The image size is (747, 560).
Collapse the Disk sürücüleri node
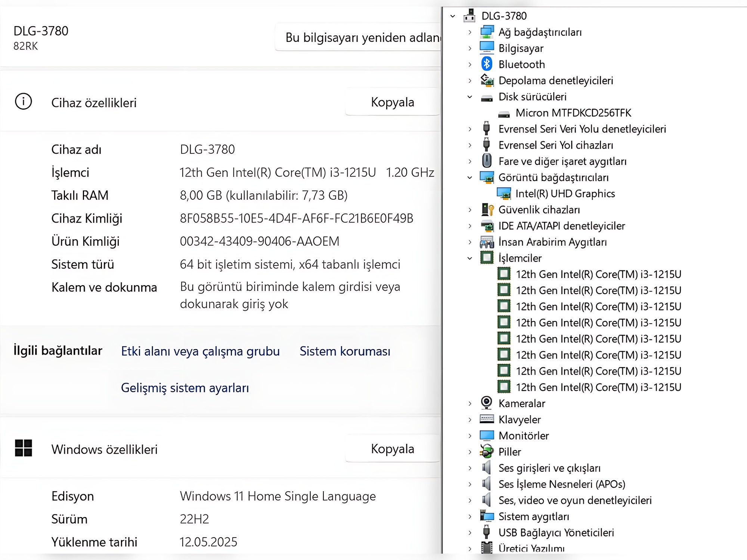point(470,97)
